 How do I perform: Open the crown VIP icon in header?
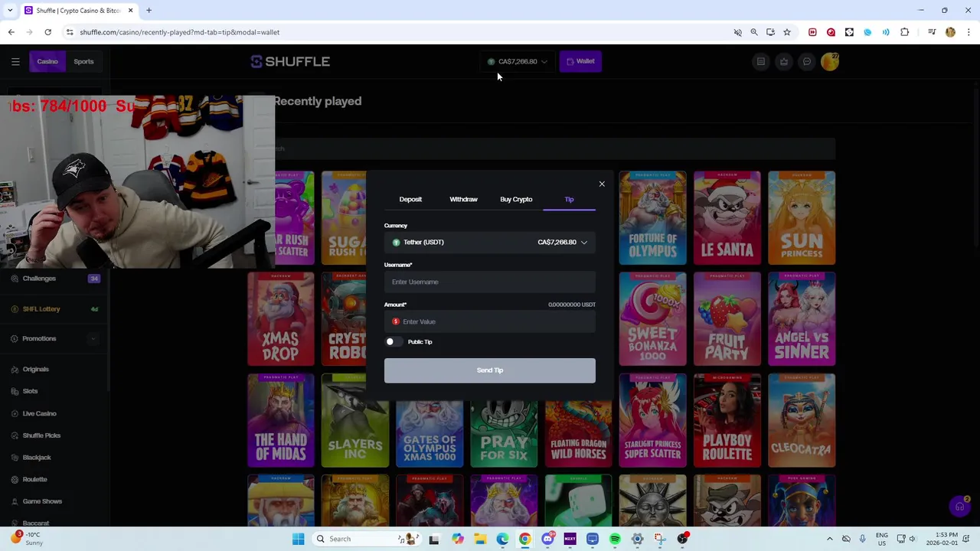click(784, 61)
